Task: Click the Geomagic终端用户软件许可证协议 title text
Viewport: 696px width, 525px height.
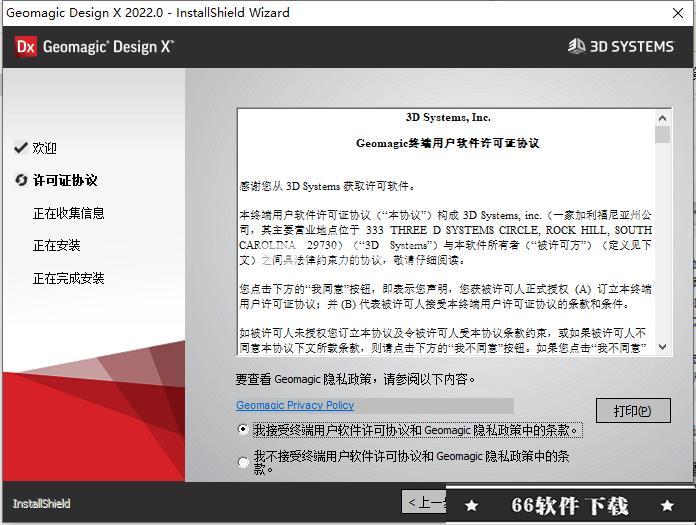Action: pyautogui.click(x=447, y=143)
